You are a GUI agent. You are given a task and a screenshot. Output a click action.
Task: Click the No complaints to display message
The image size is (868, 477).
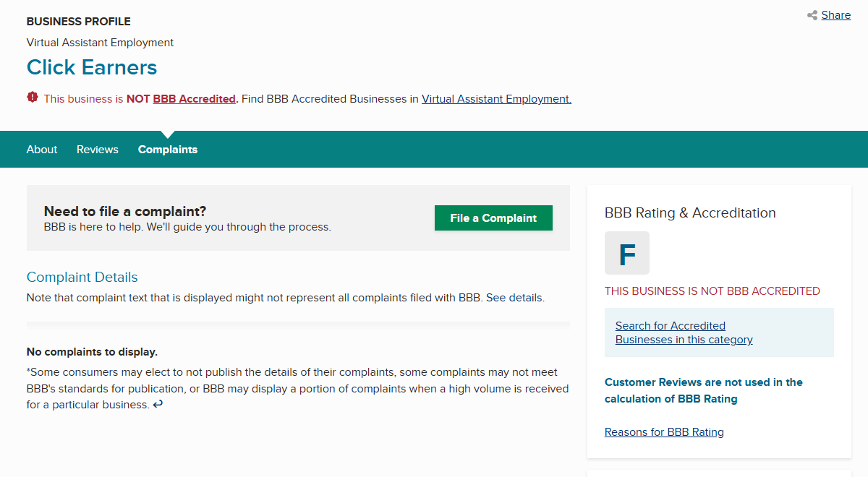click(x=92, y=352)
